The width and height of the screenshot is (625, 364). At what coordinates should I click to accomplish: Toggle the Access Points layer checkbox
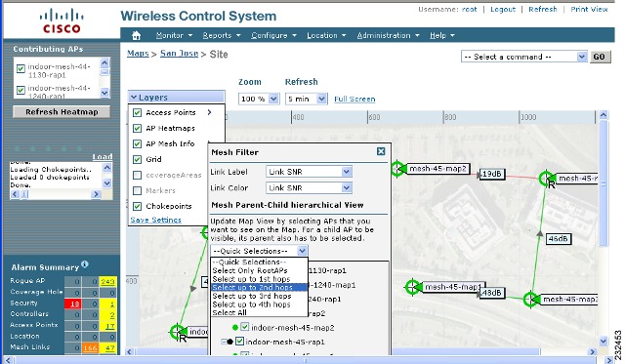137,112
